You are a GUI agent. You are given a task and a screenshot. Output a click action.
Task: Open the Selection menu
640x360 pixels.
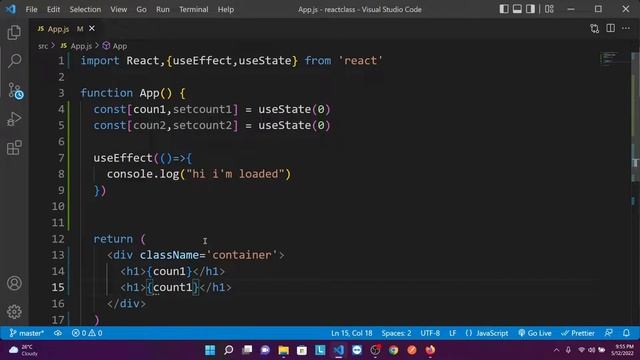tap(85, 9)
